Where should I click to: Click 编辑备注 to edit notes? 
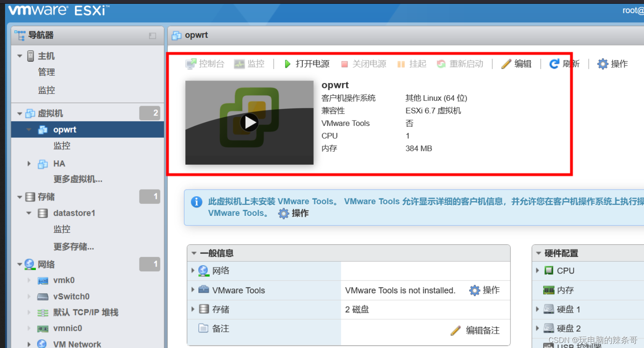(x=475, y=330)
